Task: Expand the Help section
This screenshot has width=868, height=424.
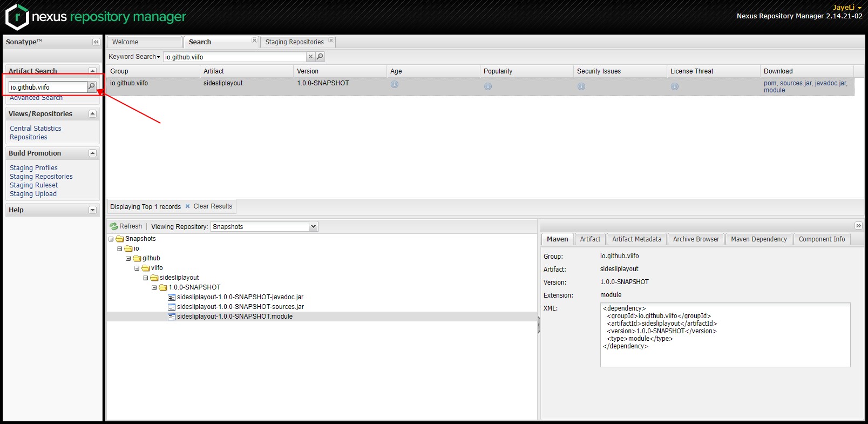Action: click(x=92, y=210)
